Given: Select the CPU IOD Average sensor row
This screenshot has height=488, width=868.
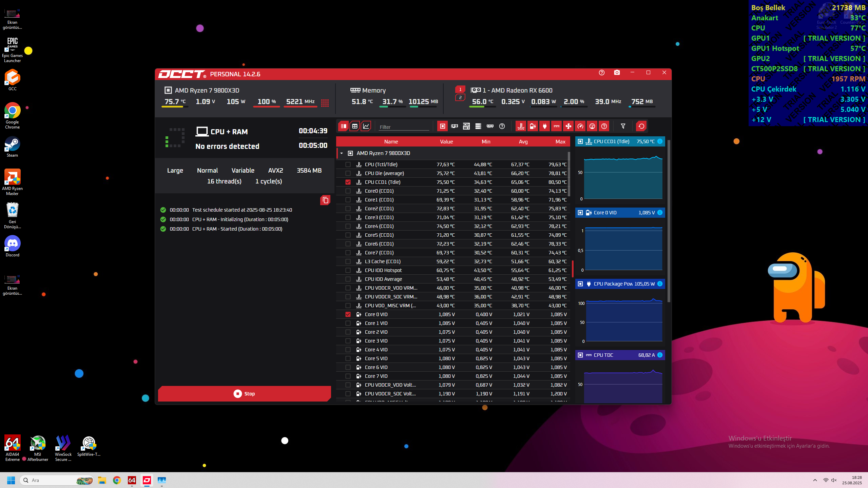Looking at the screenshot, I should (x=453, y=279).
